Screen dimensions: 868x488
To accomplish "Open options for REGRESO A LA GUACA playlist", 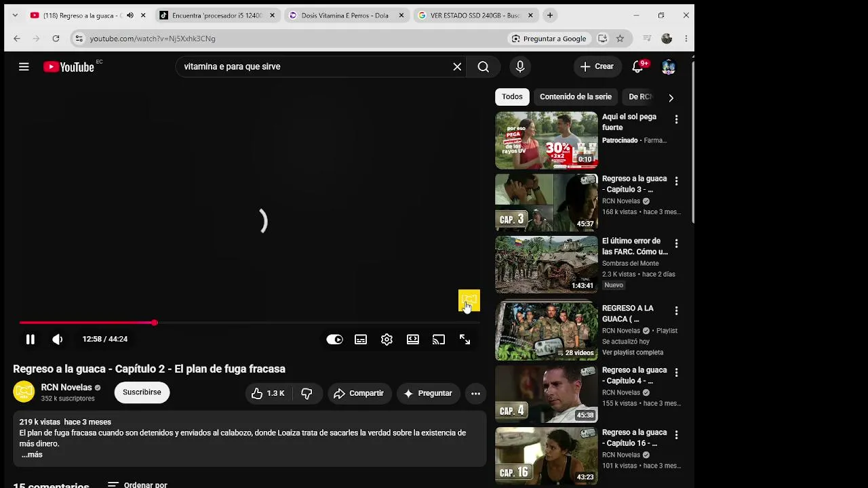I will (x=676, y=310).
